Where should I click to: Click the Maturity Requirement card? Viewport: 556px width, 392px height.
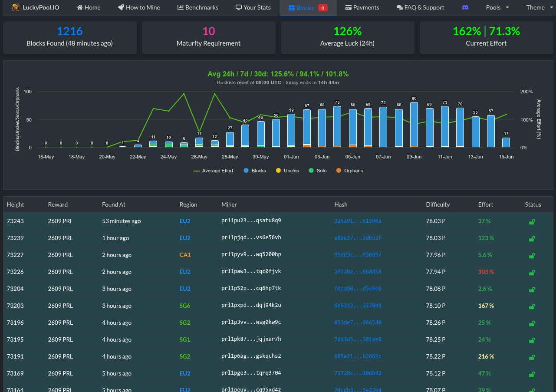coord(209,38)
